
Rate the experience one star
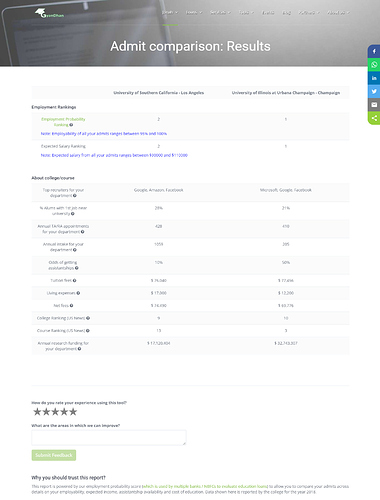tap(37, 412)
